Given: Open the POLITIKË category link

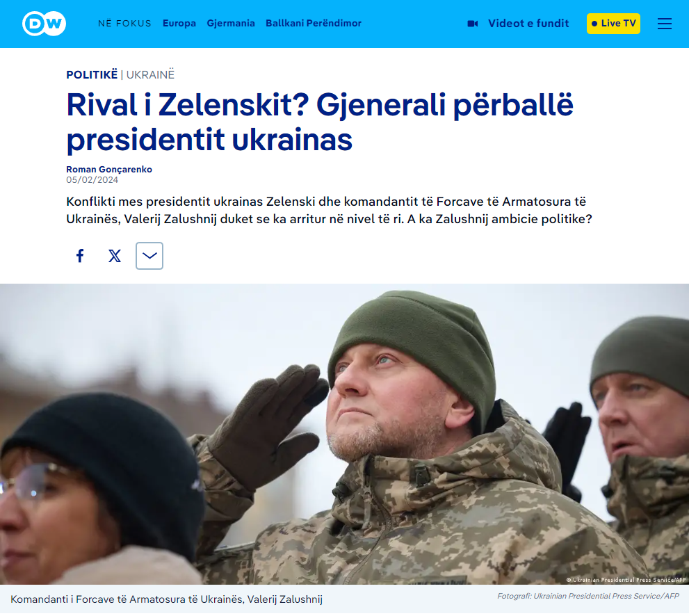Looking at the screenshot, I should [x=92, y=74].
